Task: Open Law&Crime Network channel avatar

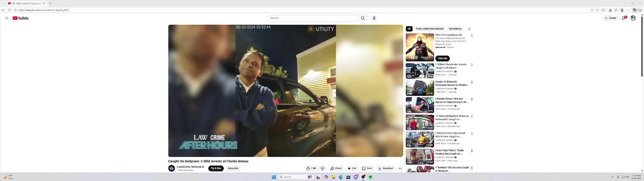Action: point(172,168)
